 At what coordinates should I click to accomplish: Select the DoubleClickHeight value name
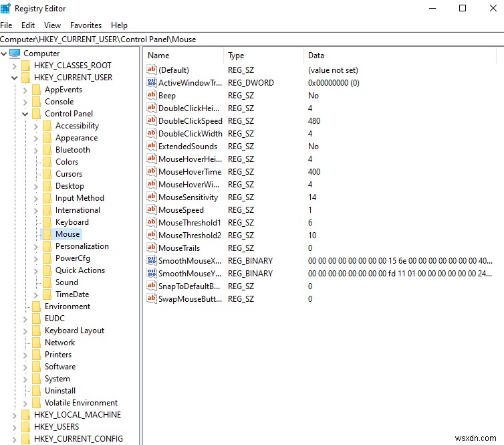click(x=189, y=108)
